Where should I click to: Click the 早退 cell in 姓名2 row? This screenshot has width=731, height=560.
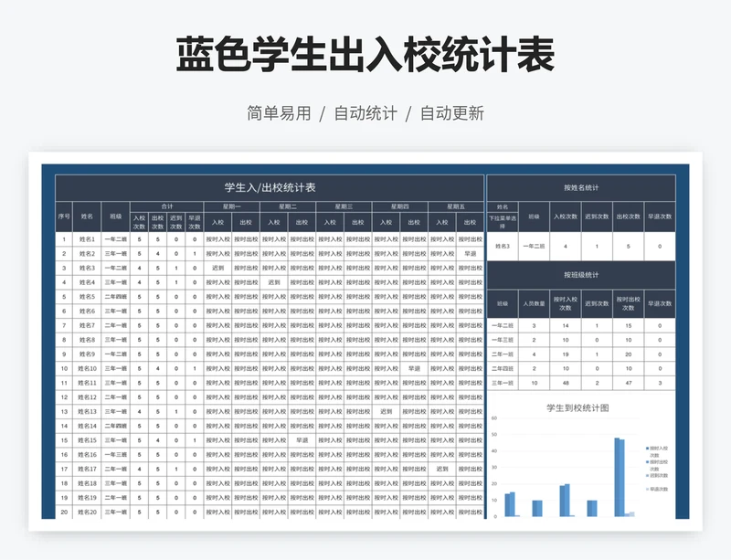[x=470, y=254]
